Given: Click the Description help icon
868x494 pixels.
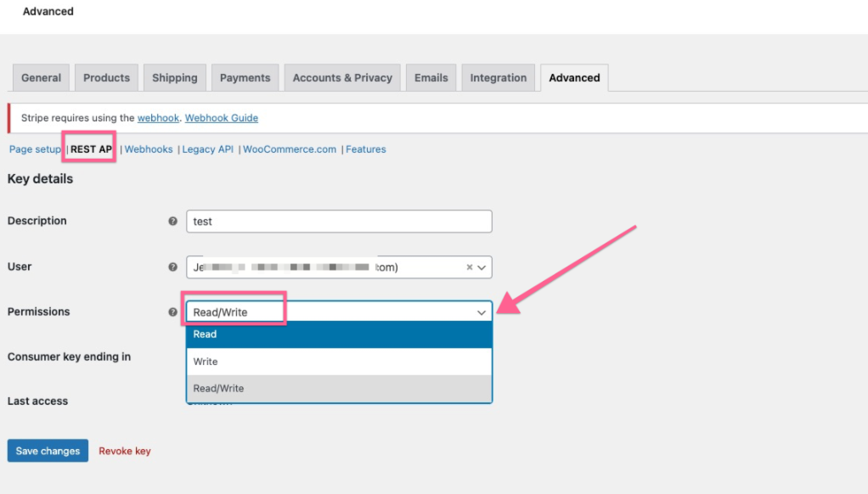Looking at the screenshot, I should point(173,221).
